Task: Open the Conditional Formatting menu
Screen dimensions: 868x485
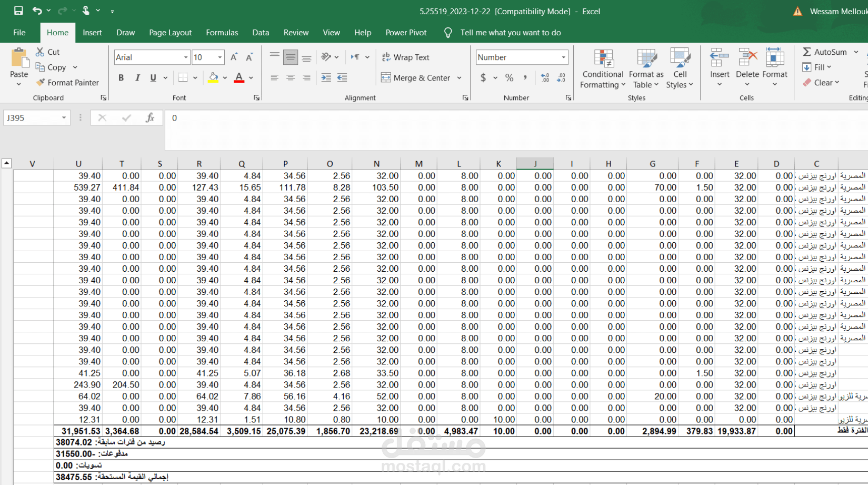Action: click(603, 68)
